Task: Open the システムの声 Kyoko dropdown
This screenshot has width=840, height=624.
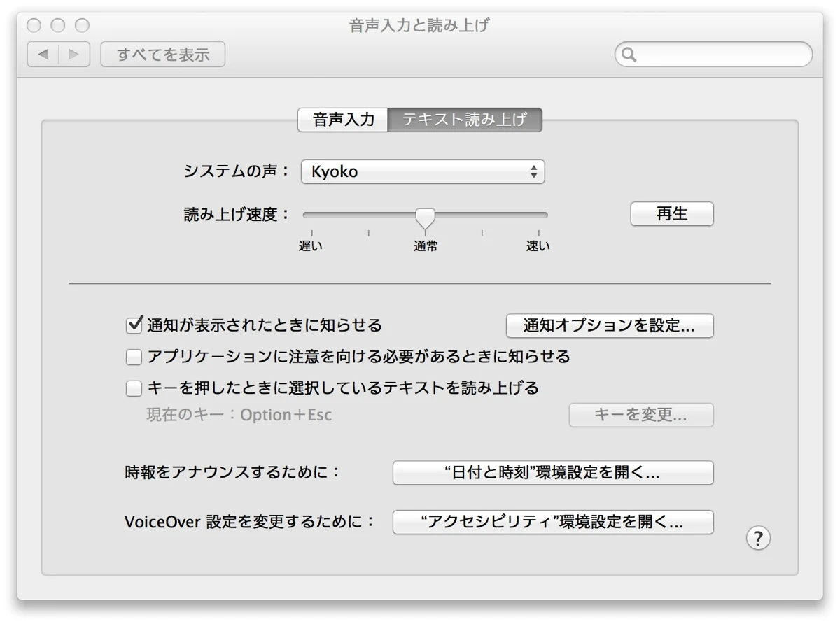Action: point(423,171)
